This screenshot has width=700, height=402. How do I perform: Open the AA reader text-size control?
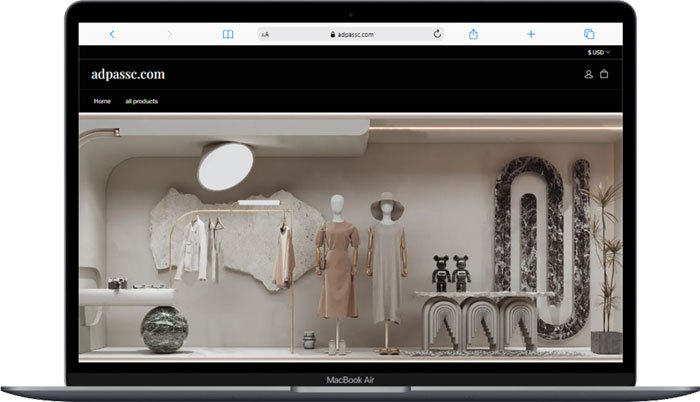(x=265, y=34)
